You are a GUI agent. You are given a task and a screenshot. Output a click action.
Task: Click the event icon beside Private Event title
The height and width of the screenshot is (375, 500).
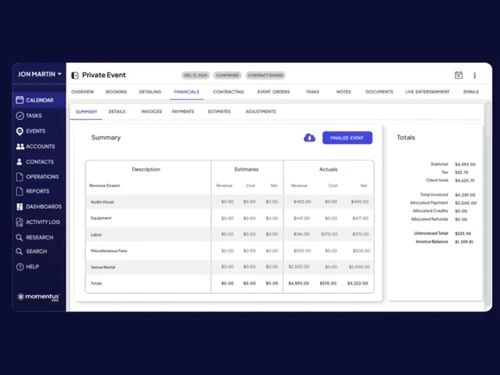[x=75, y=75]
